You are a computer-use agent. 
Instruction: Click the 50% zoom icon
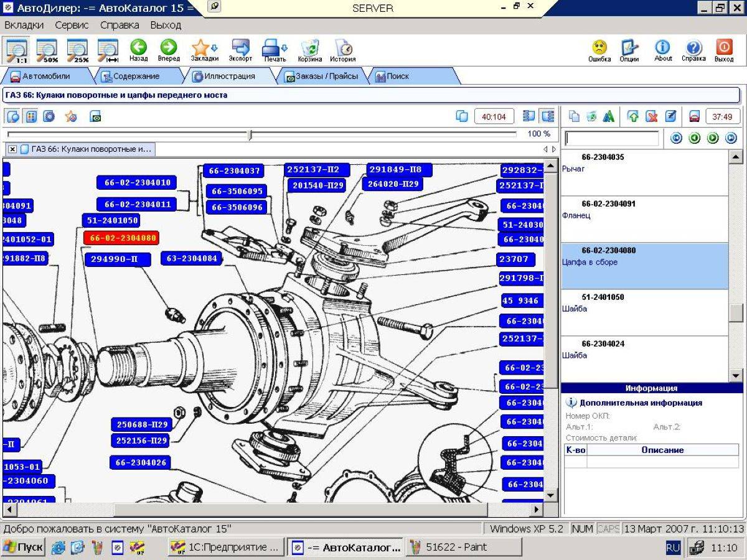[47, 50]
